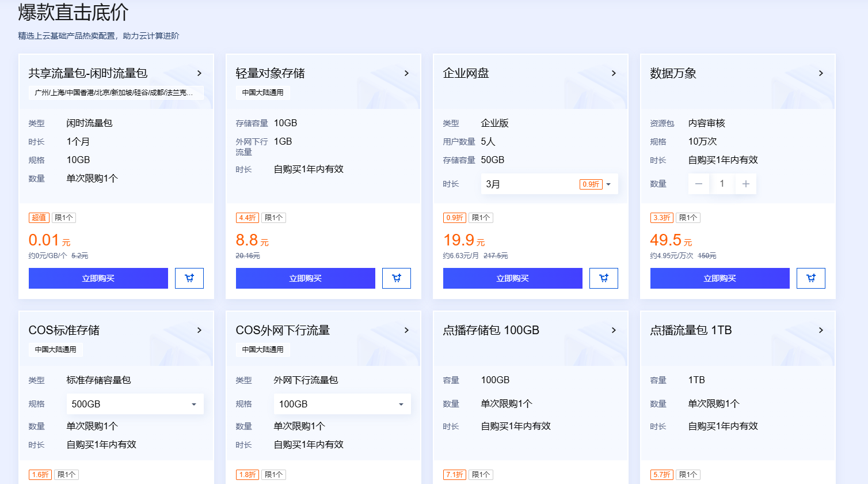
Task: Open COS外网下行流量 product title
Action: coord(283,330)
